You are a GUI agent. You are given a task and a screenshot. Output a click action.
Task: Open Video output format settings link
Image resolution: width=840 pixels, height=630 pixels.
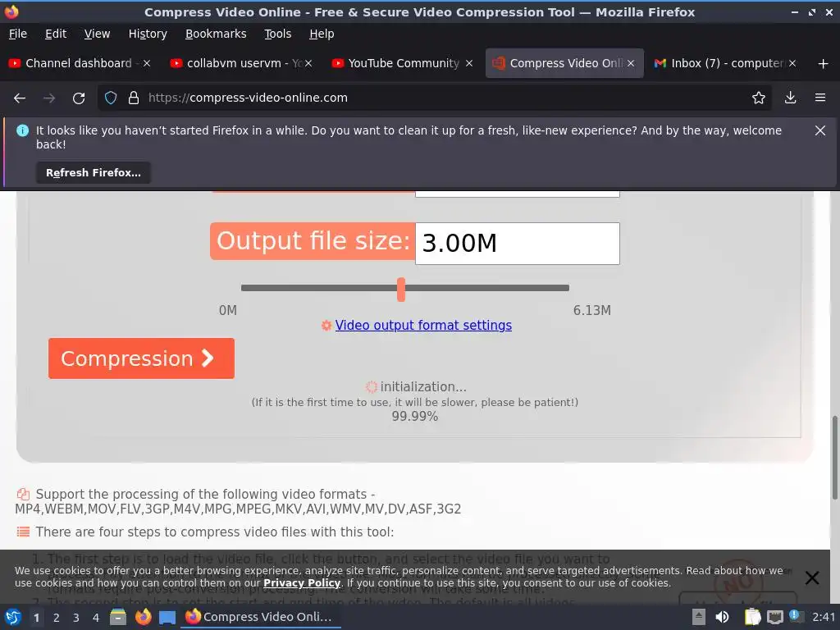423,325
